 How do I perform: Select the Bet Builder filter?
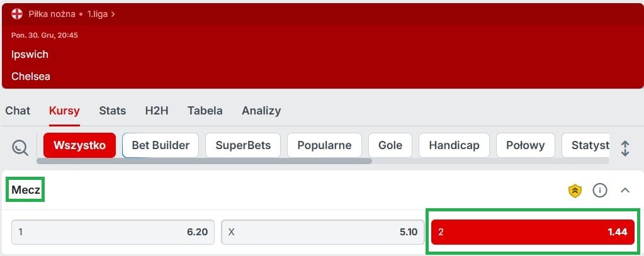[x=161, y=145]
